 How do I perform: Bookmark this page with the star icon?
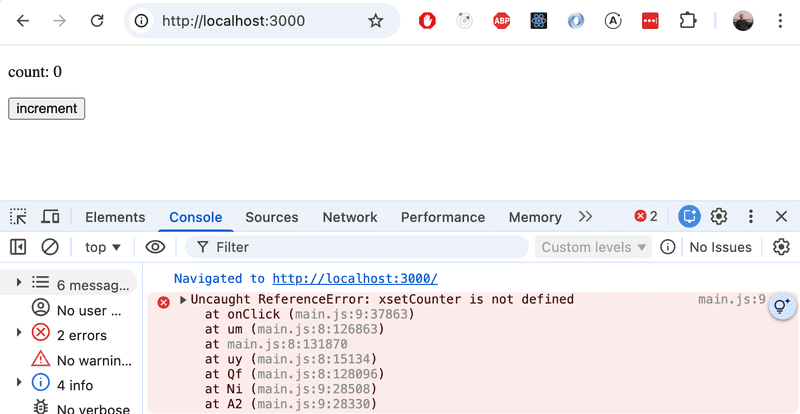pos(376,21)
